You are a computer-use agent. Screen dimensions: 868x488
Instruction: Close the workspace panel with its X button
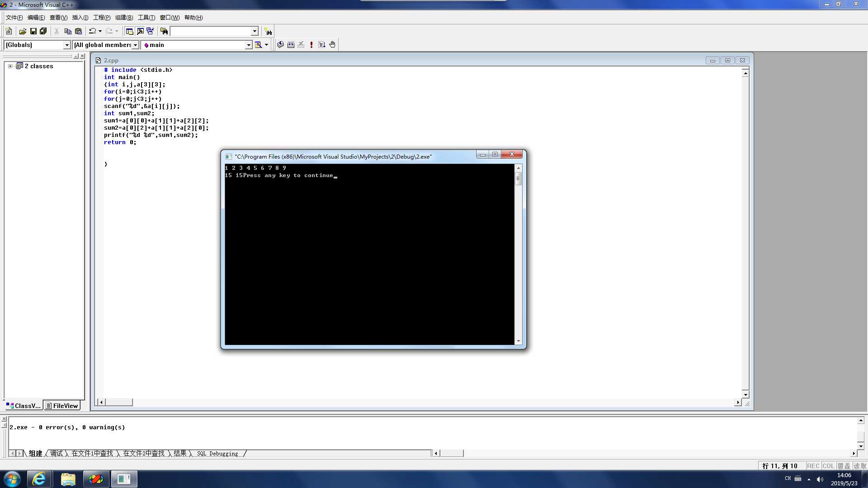(x=82, y=56)
